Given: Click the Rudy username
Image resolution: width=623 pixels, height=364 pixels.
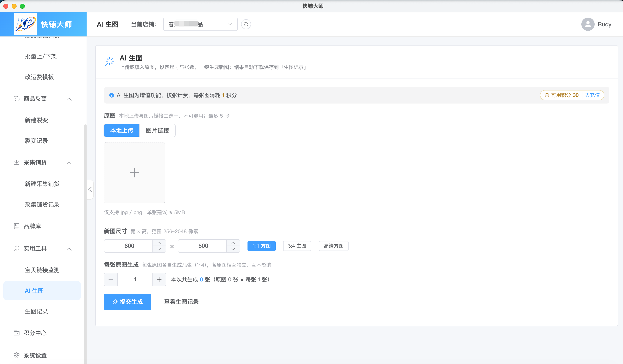Looking at the screenshot, I should point(604,24).
